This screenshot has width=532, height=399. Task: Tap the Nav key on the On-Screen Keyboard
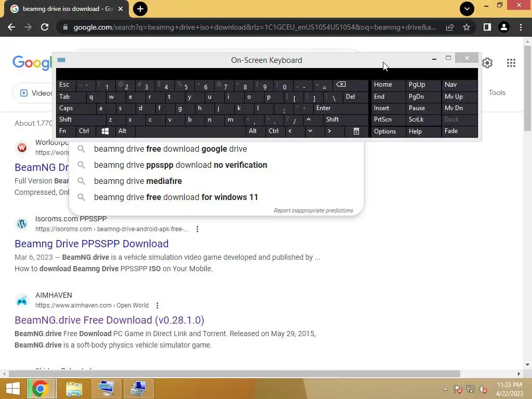(x=459, y=85)
